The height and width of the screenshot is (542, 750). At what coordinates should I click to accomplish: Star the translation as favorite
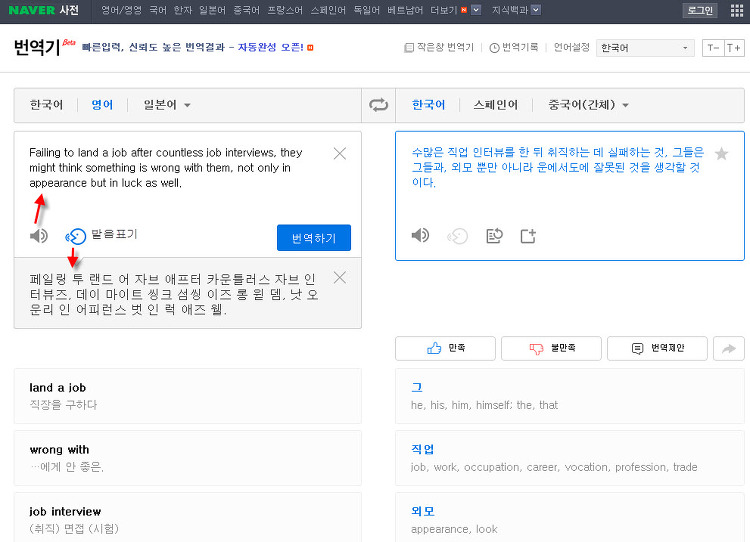coord(722,154)
